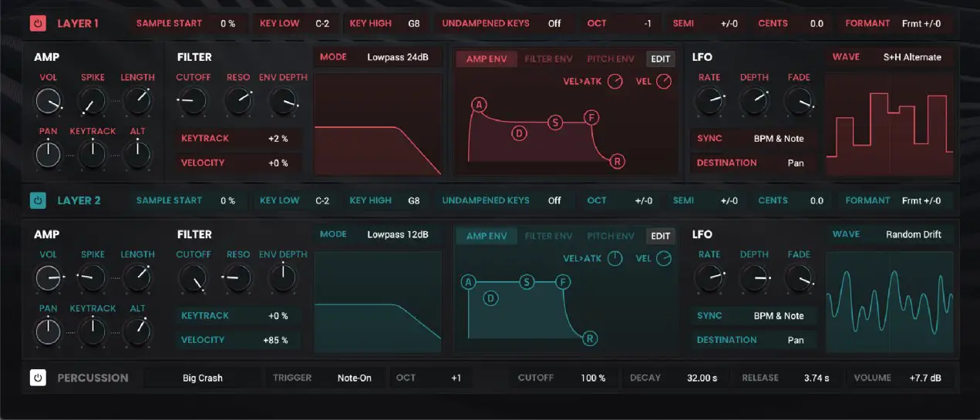980x420 pixels.
Task: Click Percussion VOLUME +7.7 dB value
Action: click(x=924, y=378)
